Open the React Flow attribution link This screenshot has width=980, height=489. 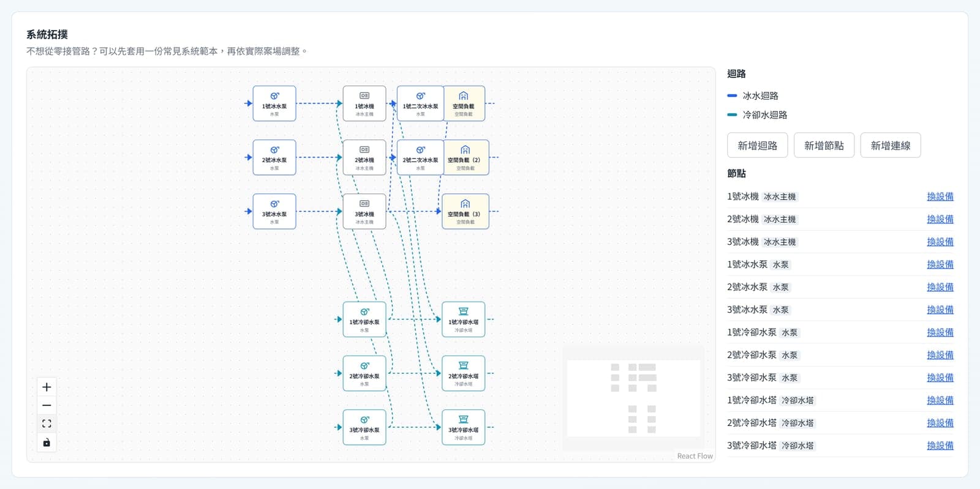coord(695,456)
